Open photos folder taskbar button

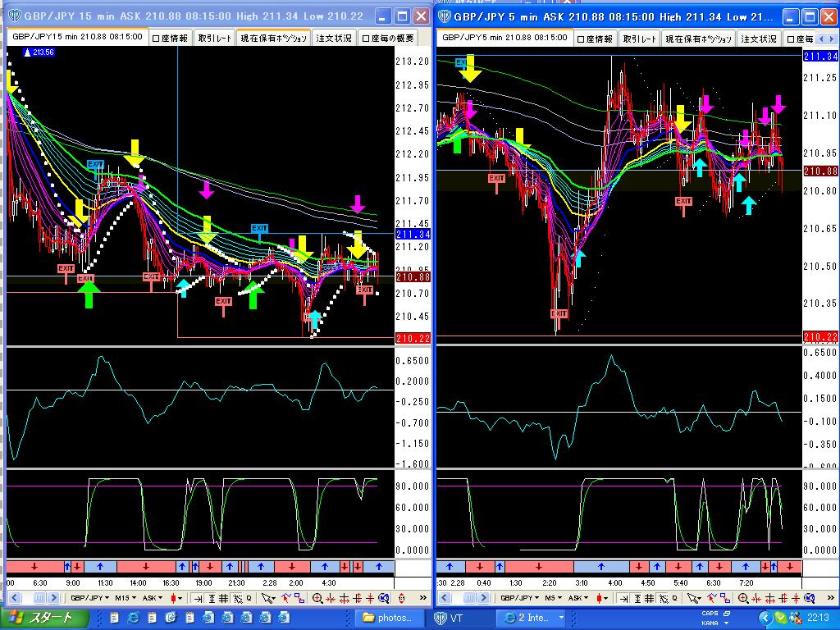coord(389,619)
